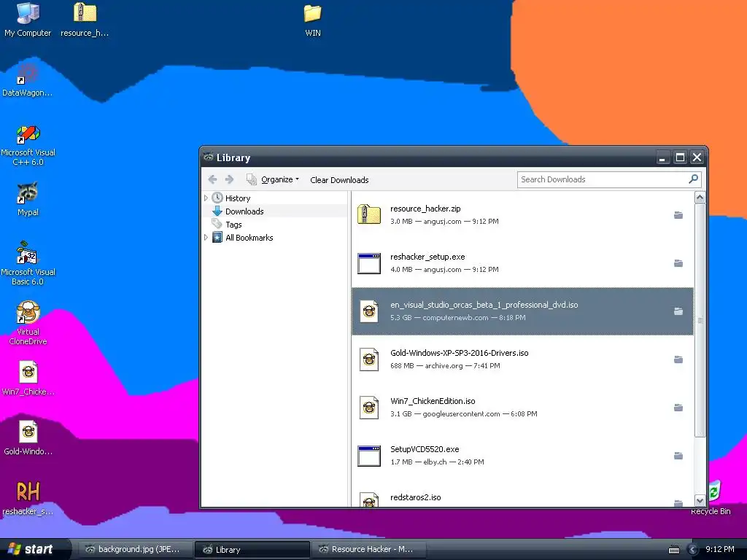The width and height of the screenshot is (747, 560).
Task: Select reshacker_setup.exe download entry
Action: (x=522, y=263)
